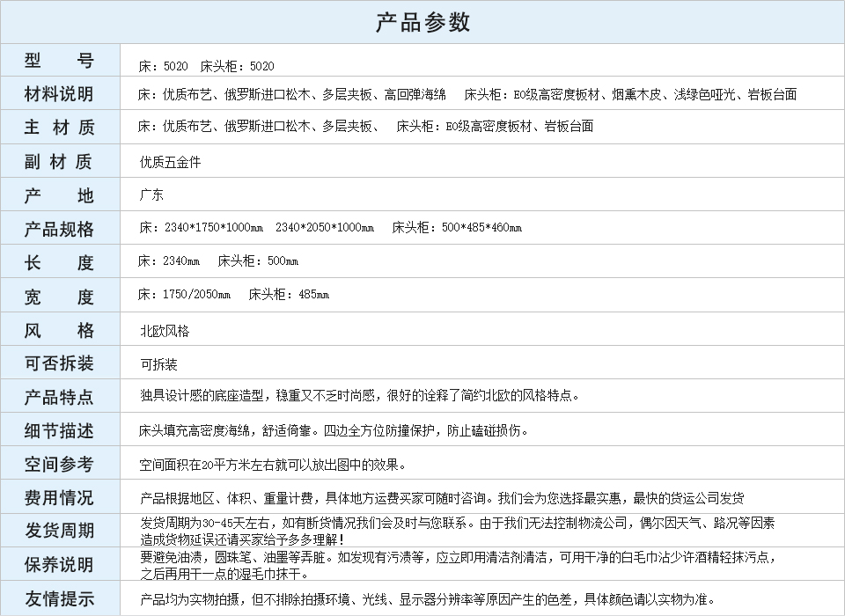
Task: Click the 产品特点 text about 底座造型
Action: coord(360,396)
